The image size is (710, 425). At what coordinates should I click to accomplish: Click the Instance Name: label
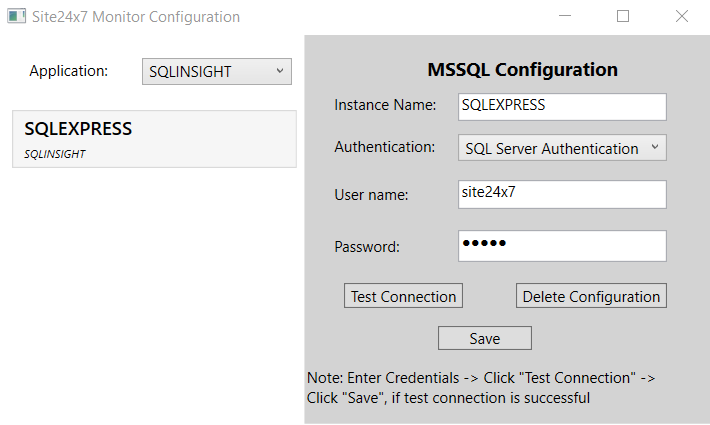[385, 105]
